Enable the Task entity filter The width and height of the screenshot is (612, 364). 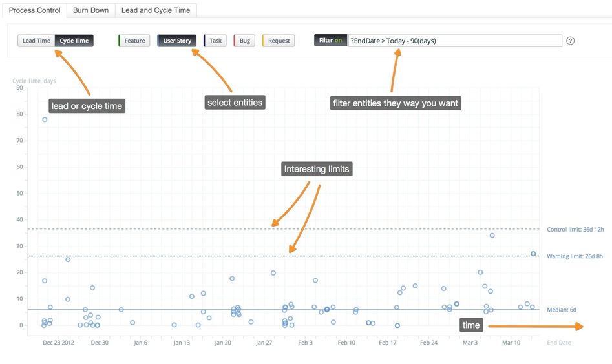pyautogui.click(x=215, y=41)
